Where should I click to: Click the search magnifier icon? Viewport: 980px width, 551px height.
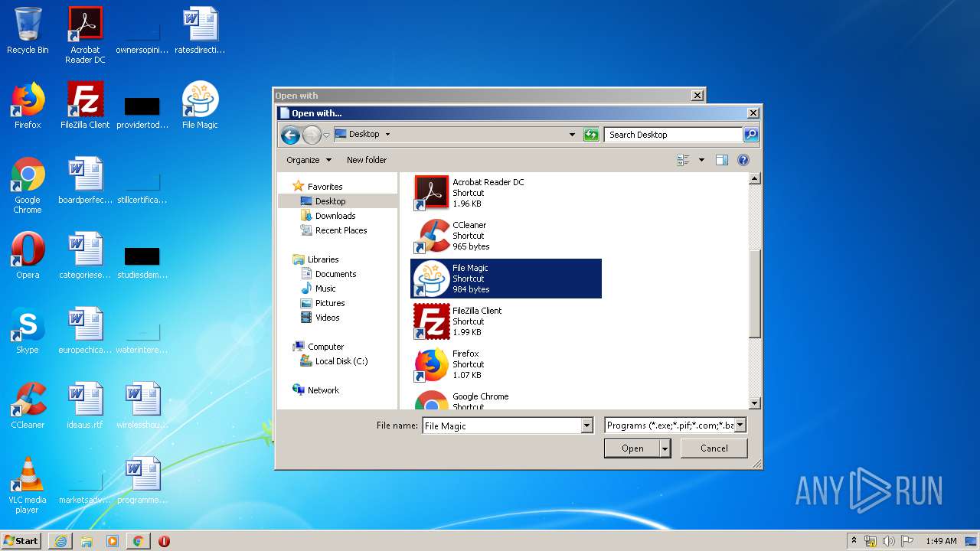point(751,135)
